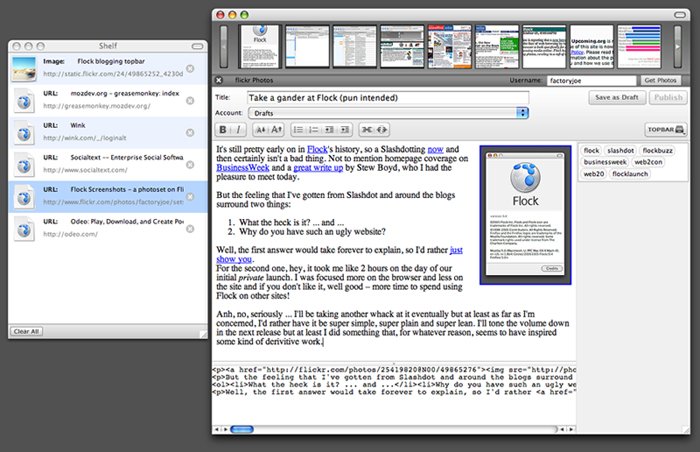Screen dimensions: 700x452
Task: Click the web file icon of the mozdev.org item
Action: tap(24, 101)
